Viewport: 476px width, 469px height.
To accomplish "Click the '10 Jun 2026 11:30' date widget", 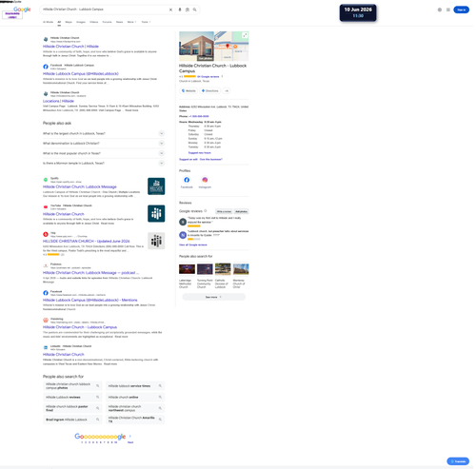I will point(358,12).
